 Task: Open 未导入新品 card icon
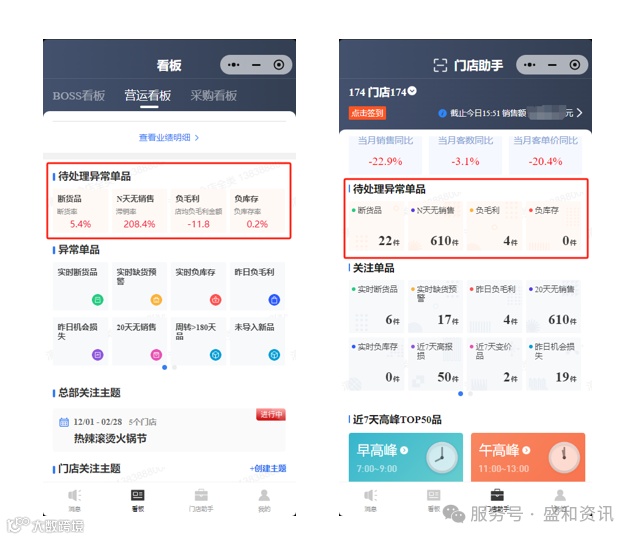(x=274, y=355)
